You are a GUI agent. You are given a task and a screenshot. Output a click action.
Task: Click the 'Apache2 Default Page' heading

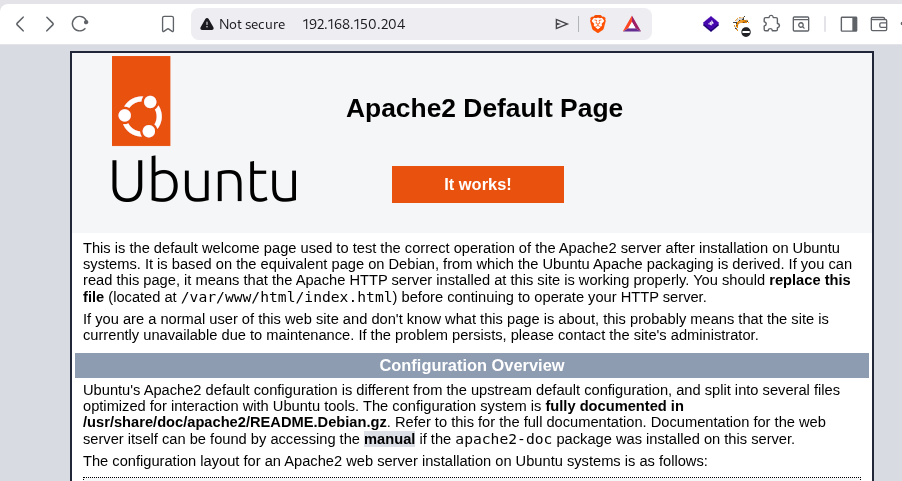tap(484, 108)
